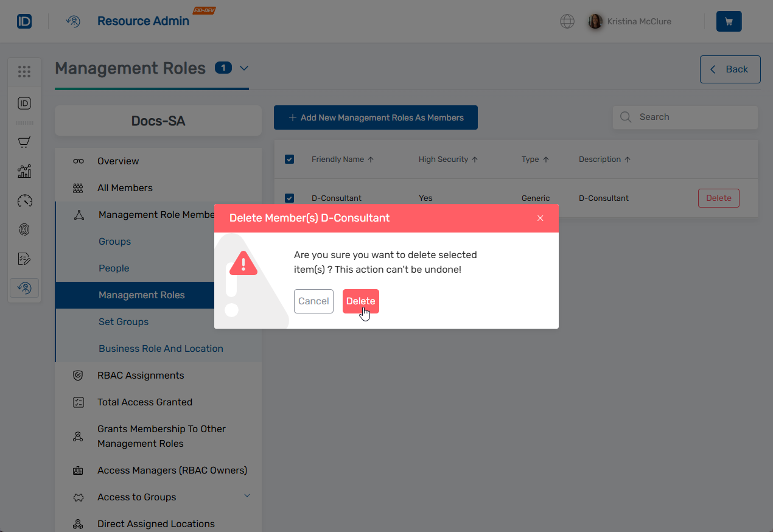Expand the Access to Groups section

[247, 496]
